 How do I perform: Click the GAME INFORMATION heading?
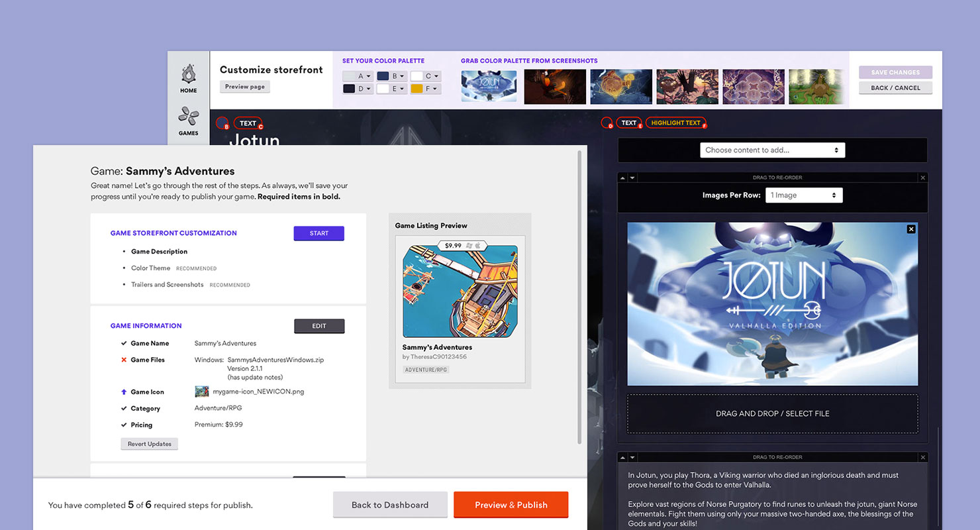click(x=146, y=326)
